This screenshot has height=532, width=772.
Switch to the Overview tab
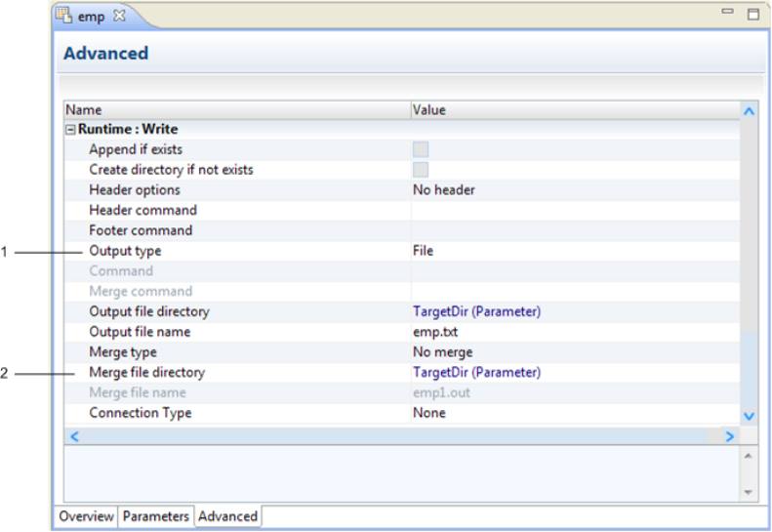[87, 516]
